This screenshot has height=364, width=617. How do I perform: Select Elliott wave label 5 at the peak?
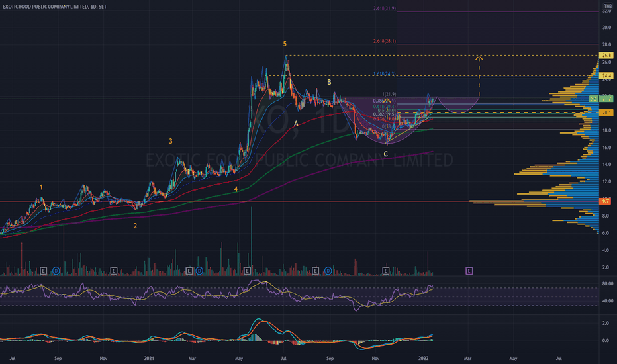(285, 44)
